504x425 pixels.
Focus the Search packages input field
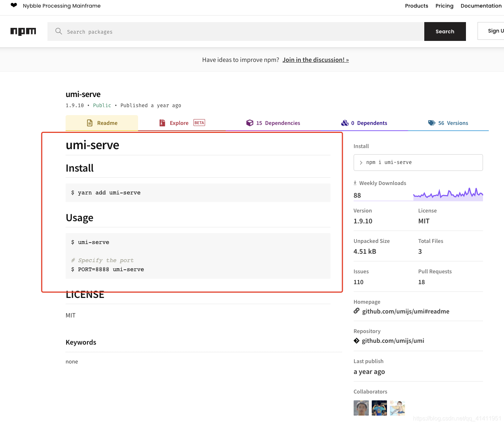pos(236,31)
